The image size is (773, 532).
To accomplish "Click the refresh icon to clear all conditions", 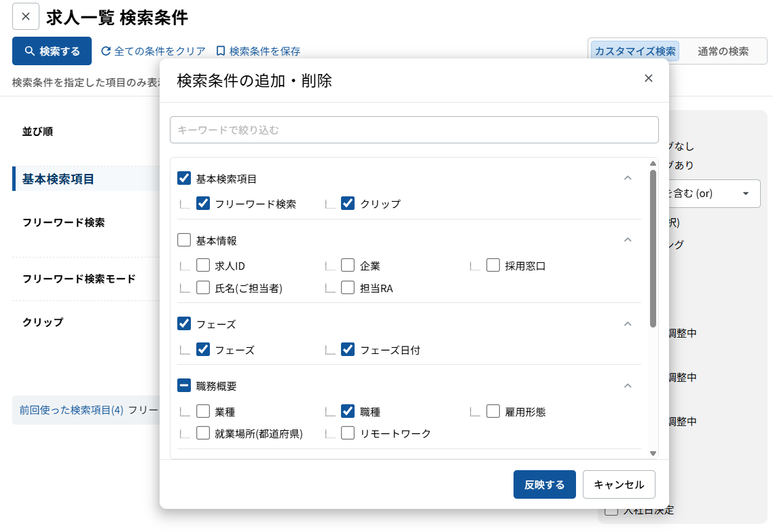I will [x=106, y=51].
